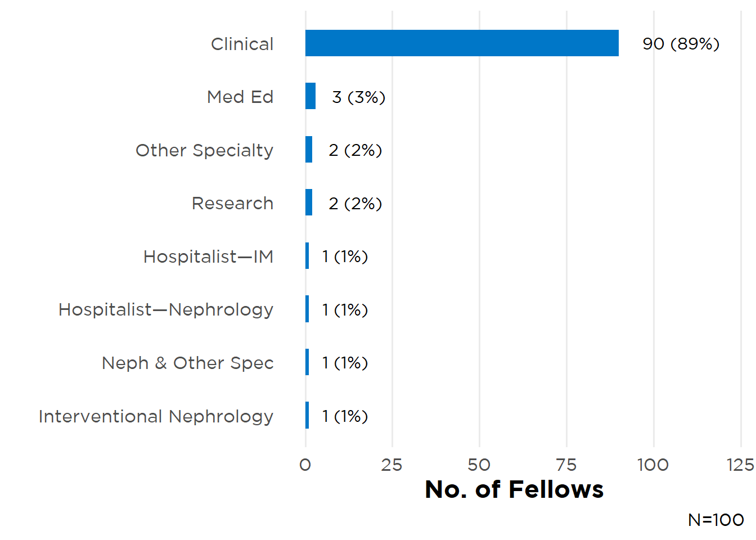Click the "No. of Fellows" axis title
Image resolution: width=756 pixels, height=540 pixels.
[x=514, y=489]
